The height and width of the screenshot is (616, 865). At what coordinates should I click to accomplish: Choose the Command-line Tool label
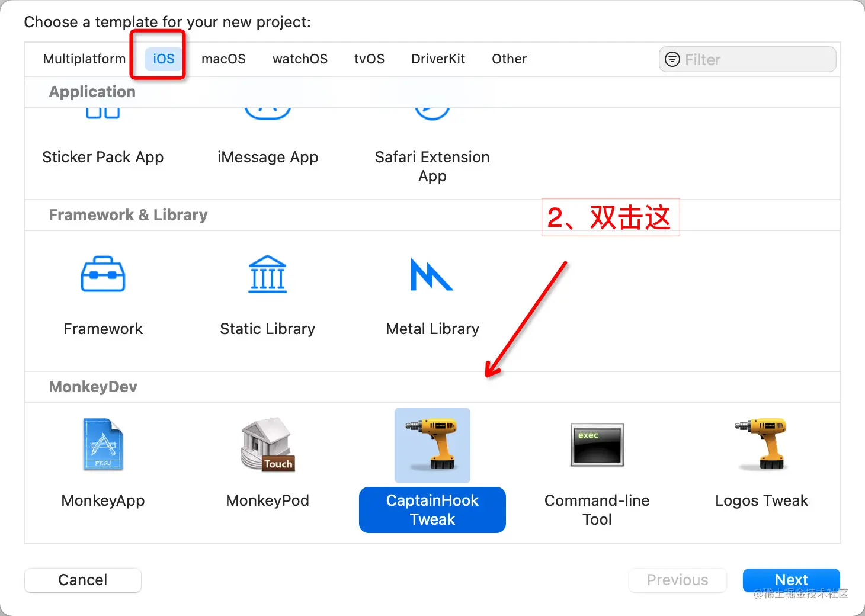point(597,510)
